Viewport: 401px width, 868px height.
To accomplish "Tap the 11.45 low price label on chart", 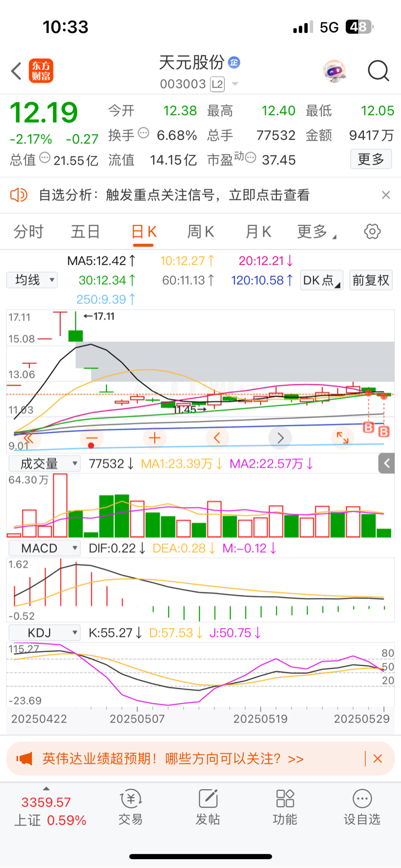I will [x=190, y=410].
